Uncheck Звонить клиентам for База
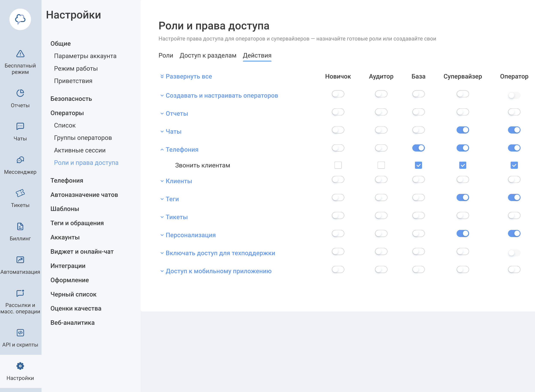Viewport: 535px width, 392px height. (x=418, y=165)
